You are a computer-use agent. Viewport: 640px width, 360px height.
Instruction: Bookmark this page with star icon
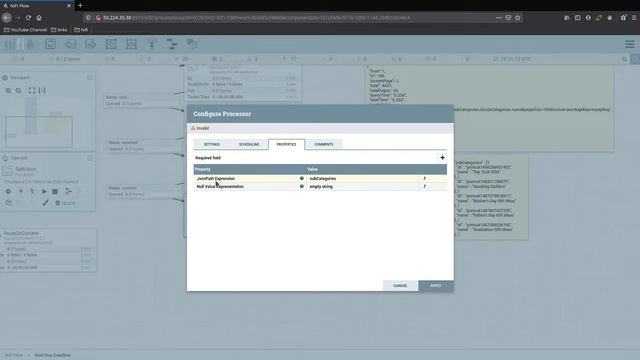click(x=518, y=18)
